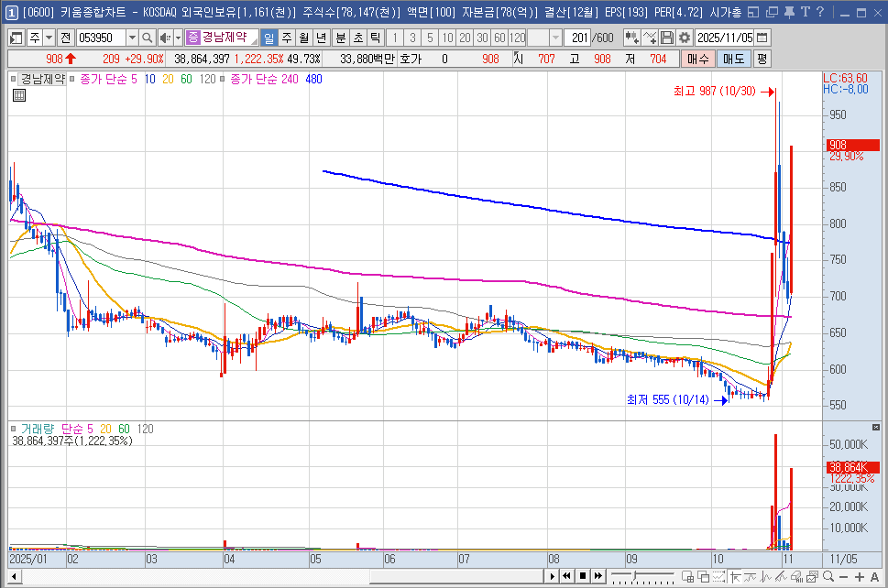The width and height of the screenshot is (888, 588).
Task: Open the speaker options dropdown arrow
Action: (178, 38)
